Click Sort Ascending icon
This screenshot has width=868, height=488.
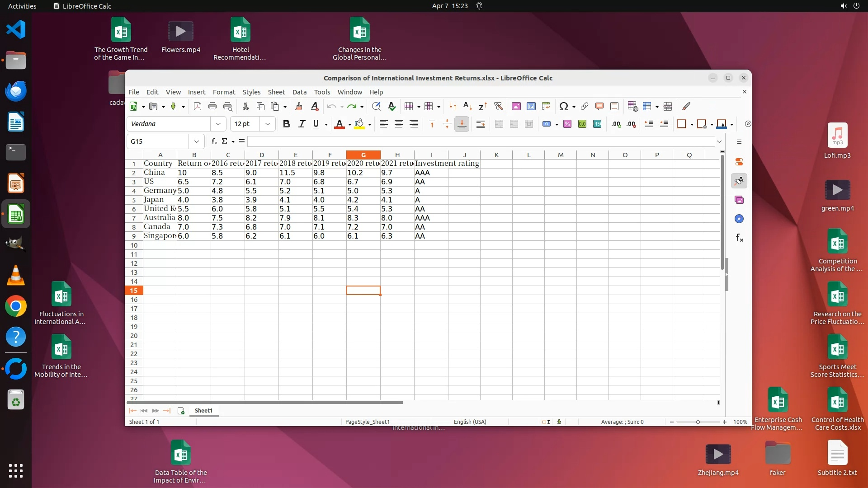[468, 107]
